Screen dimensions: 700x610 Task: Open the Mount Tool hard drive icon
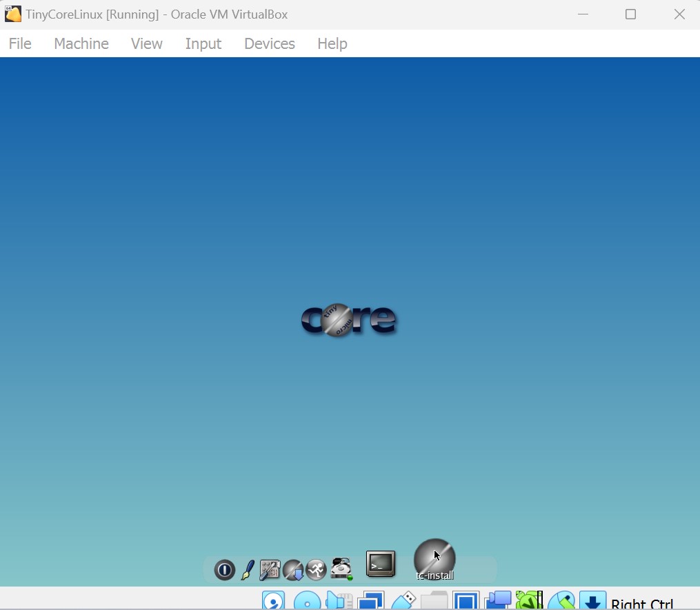pyautogui.click(x=341, y=569)
